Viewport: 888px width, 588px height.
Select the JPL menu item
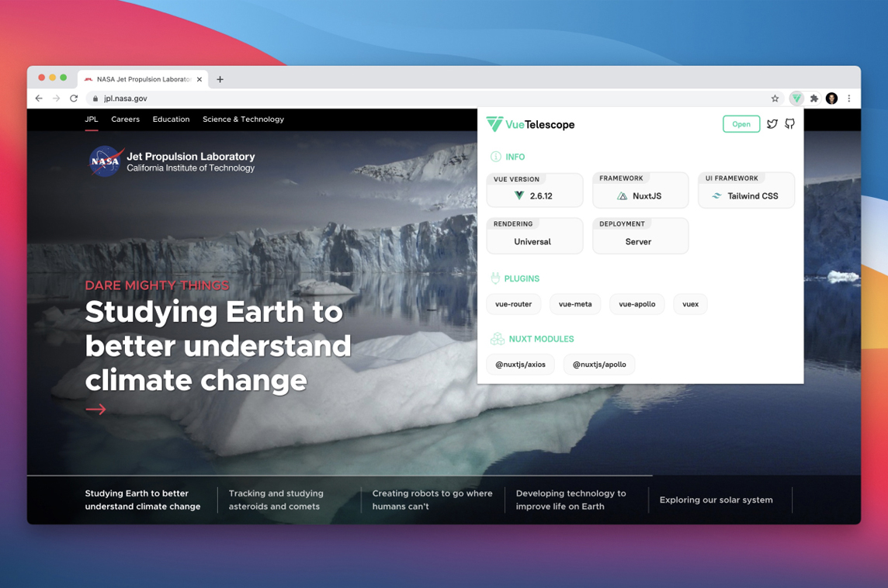click(91, 119)
